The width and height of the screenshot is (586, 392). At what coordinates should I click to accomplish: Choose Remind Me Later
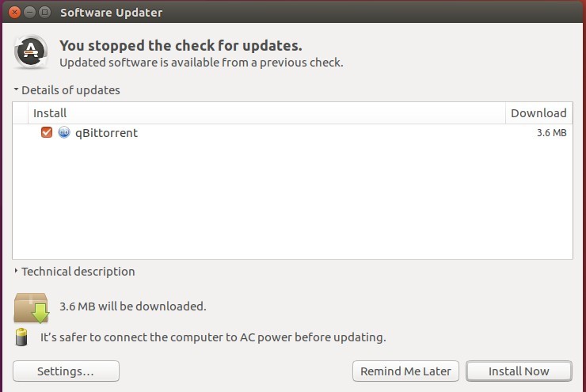(405, 371)
